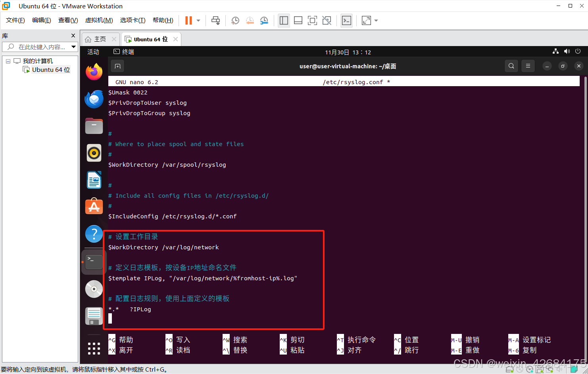Image resolution: width=588 pixels, height=374 pixels.
Task: Select the Firefox icon in the Ubuntu dock
Action: pyautogui.click(x=94, y=72)
